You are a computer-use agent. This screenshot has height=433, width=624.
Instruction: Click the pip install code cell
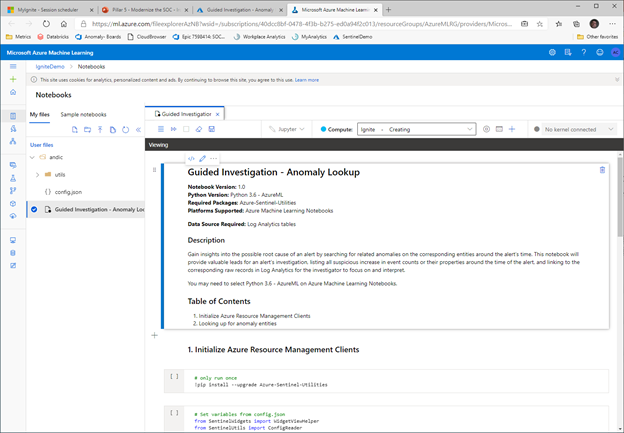(x=386, y=381)
